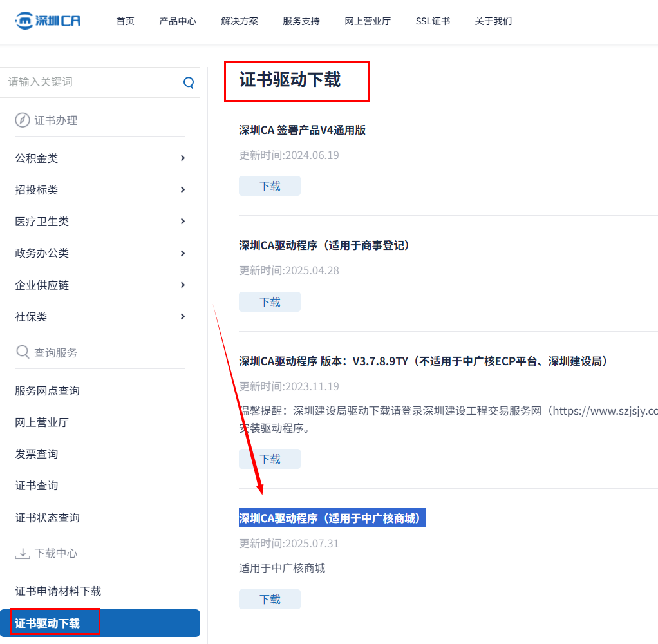Image resolution: width=658 pixels, height=644 pixels.
Task: Open 证书状态查询 in the sidebar
Action: [x=47, y=518]
